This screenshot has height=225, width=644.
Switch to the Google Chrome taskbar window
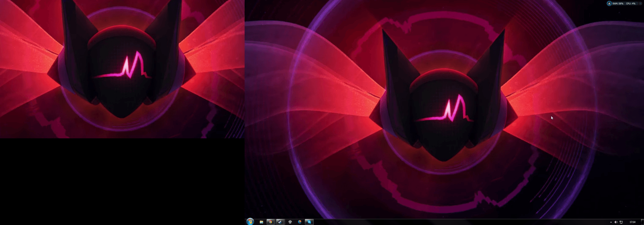point(270,222)
